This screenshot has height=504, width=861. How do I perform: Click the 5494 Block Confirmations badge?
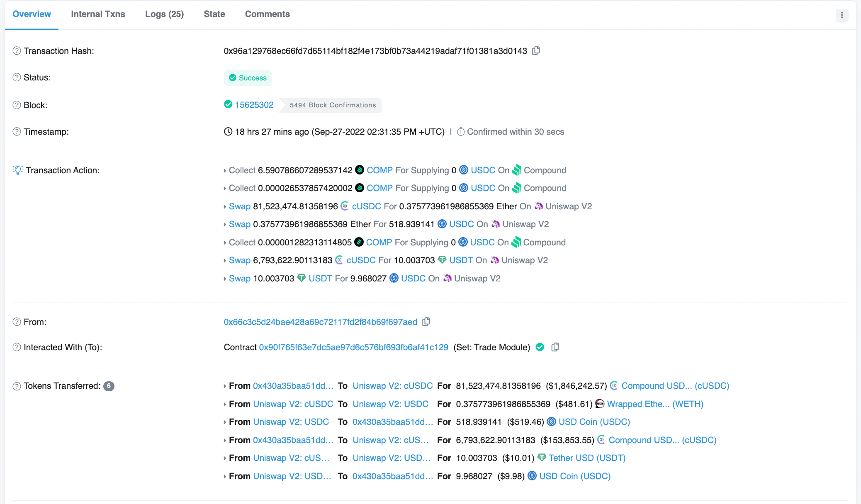tap(333, 105)
